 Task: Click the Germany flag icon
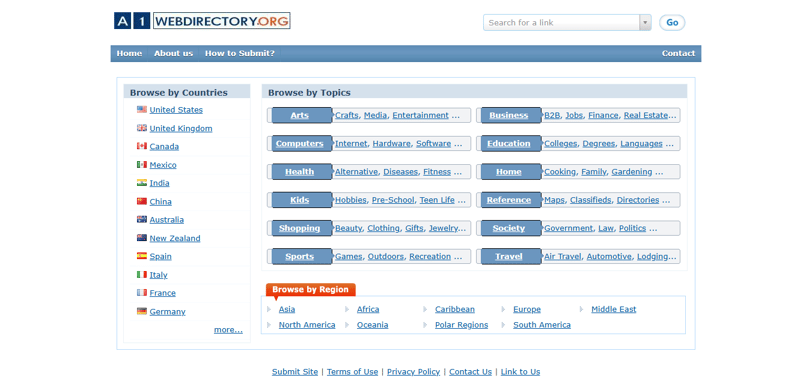pos(142,312)
